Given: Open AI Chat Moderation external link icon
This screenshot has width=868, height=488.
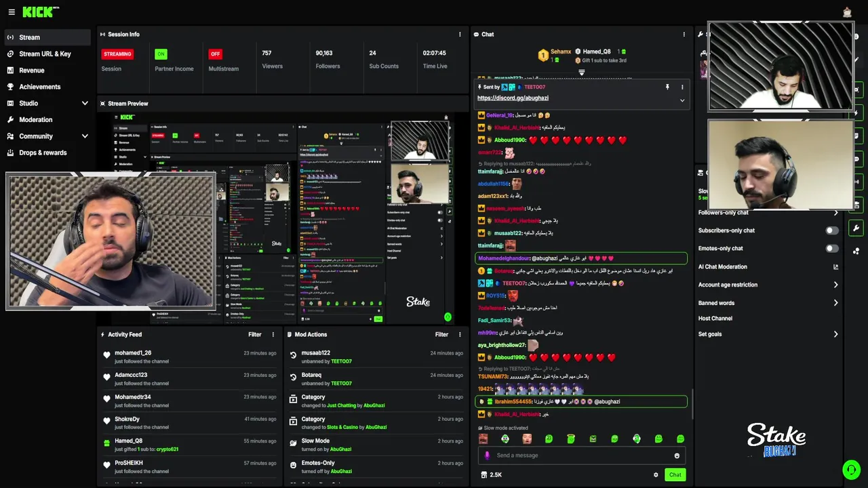Looking at the screenshot, I should 835,267.
